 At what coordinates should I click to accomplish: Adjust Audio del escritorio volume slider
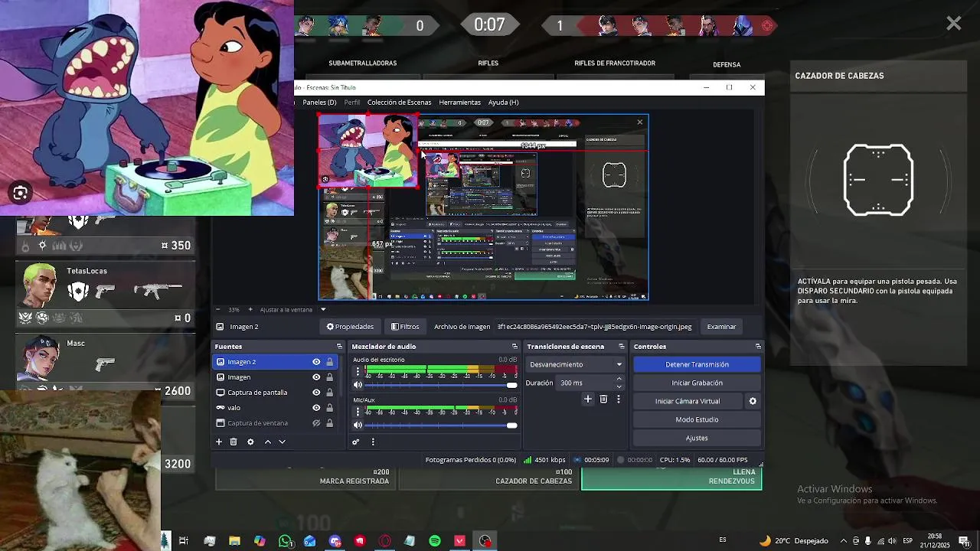[442, 385]
